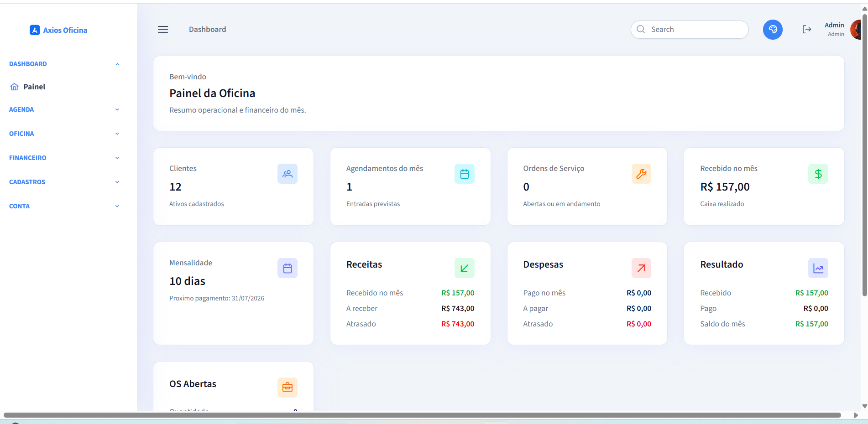868x424 pixels.
Task: Click the Mensalidade calendar icon
Action: click(288, 268)
